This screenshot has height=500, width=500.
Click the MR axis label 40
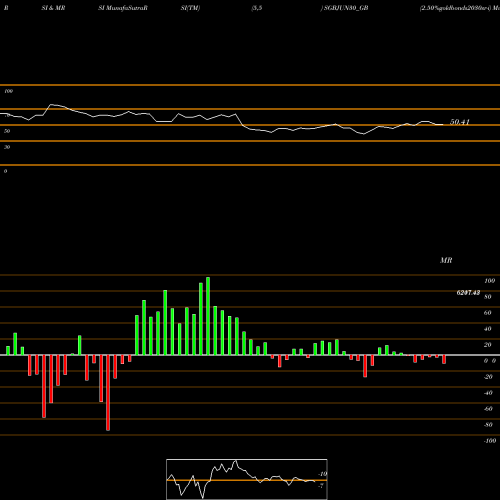488,329
